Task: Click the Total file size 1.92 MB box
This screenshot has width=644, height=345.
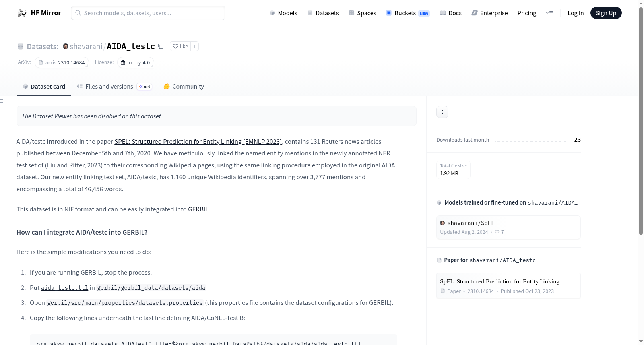Action: pos(453,170)
